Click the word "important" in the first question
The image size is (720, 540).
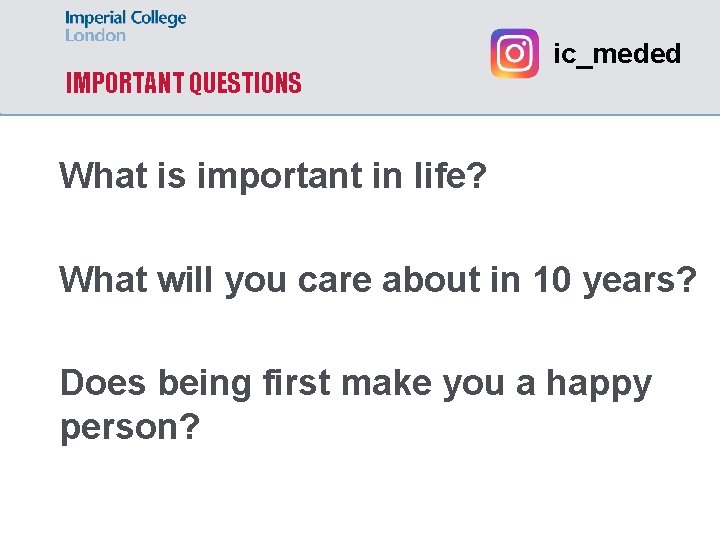coord(283,176)
